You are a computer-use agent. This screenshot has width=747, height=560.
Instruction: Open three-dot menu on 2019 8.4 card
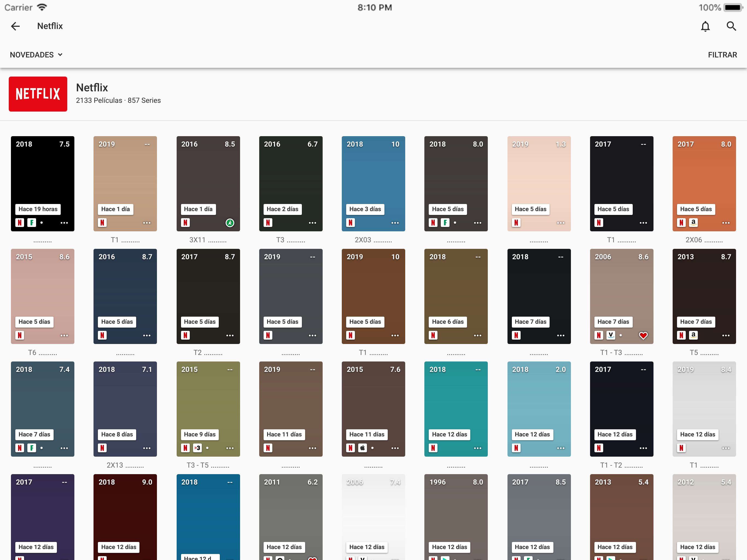[726, 448]
